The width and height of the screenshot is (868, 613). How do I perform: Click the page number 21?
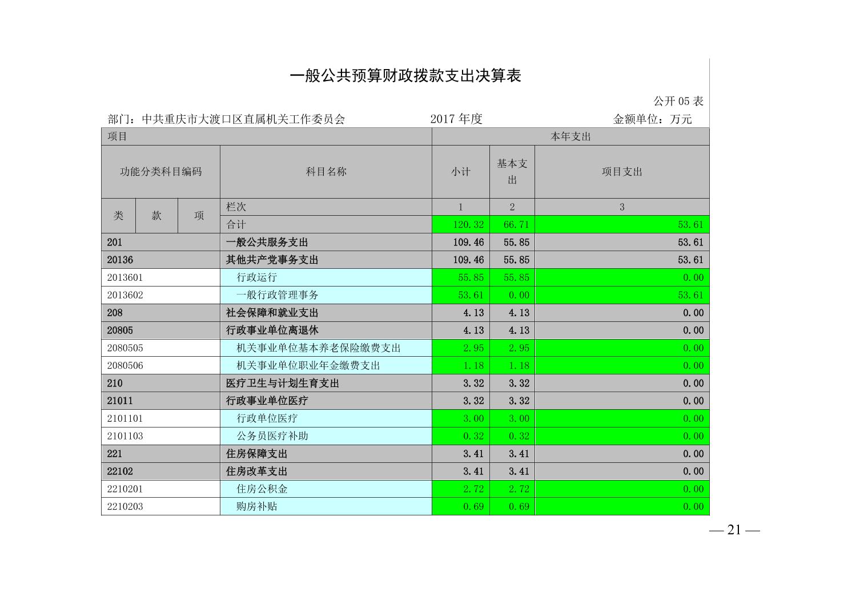734,530
